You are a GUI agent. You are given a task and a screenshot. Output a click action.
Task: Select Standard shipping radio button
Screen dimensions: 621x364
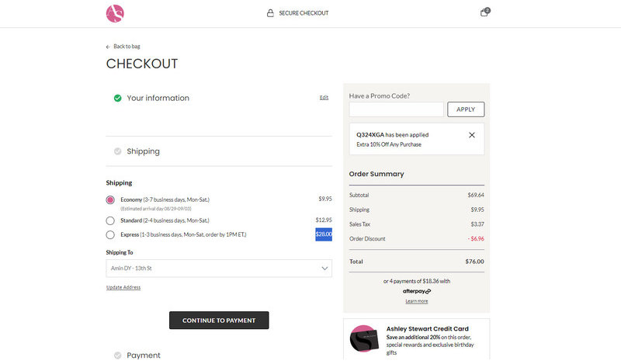click(110, 220)
